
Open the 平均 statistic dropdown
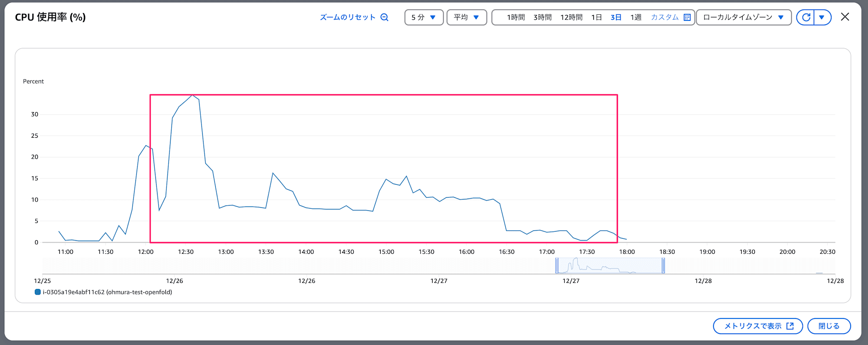[467, 17]
